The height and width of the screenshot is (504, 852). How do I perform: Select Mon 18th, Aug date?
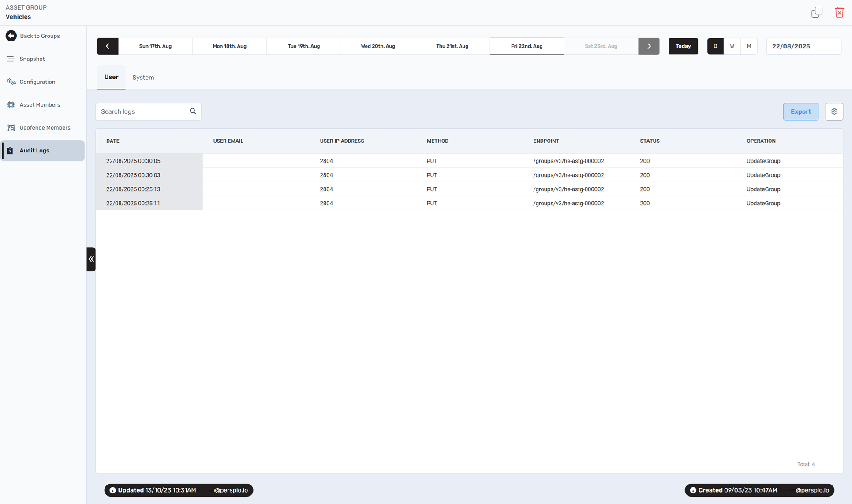[229, 46]
